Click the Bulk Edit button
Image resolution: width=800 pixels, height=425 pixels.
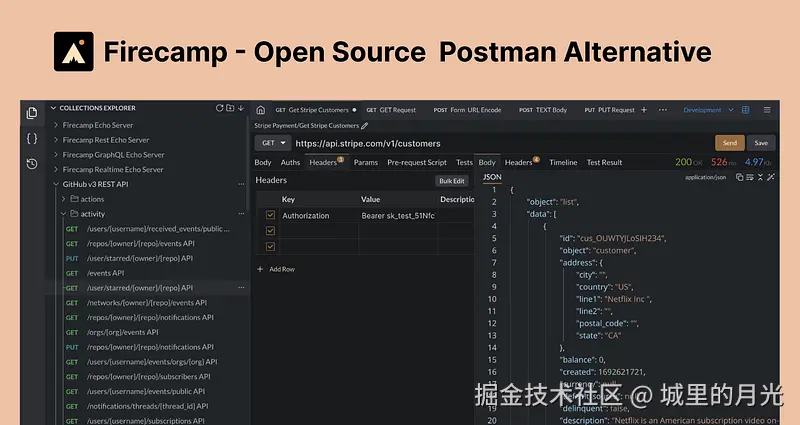[x=452, y=181]
